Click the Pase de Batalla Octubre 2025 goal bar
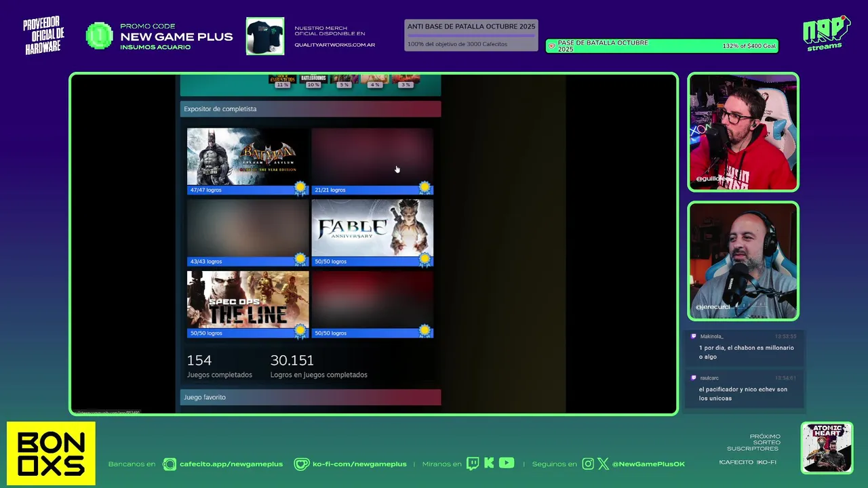 pyautogui.click(x=662, y=46)
